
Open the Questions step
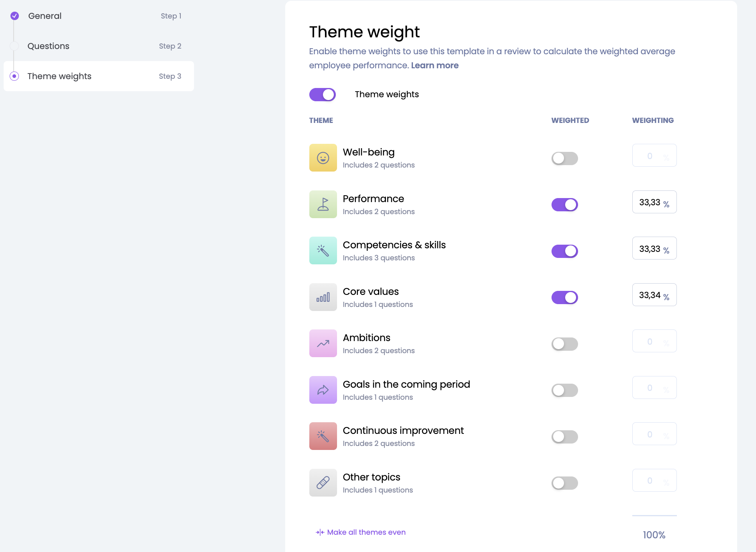49,46
